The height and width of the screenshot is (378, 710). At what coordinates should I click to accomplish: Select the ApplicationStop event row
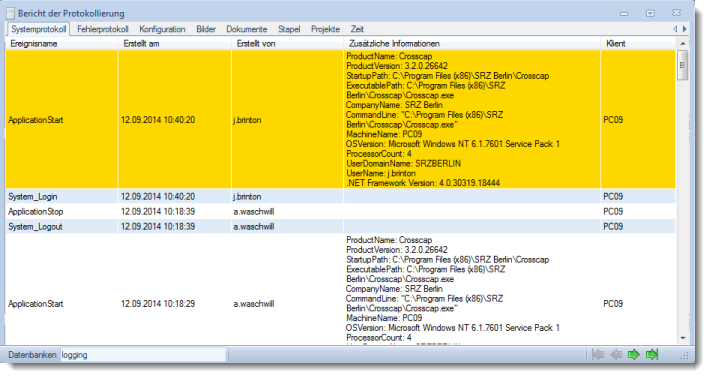point(341,211)
